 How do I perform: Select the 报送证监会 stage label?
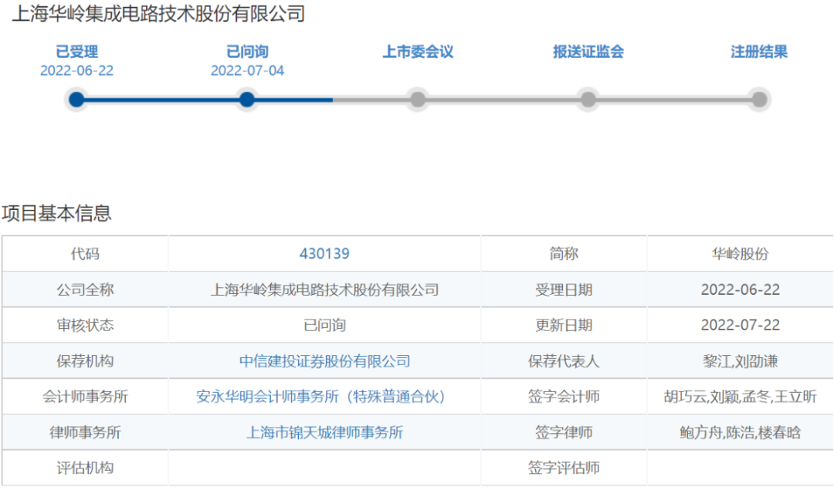point(588,52)
